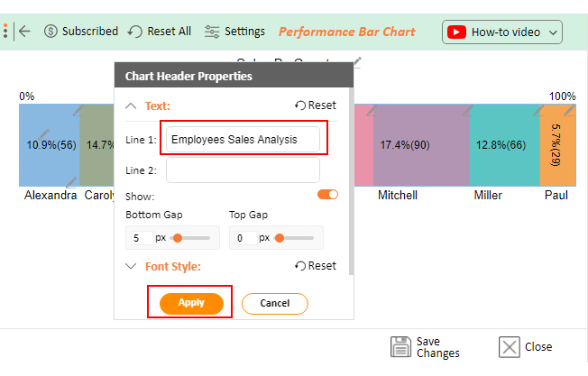588x376 pixels.
Task: Cancel the Chart Header Properties dialog
Action: (x=274, y=303)
